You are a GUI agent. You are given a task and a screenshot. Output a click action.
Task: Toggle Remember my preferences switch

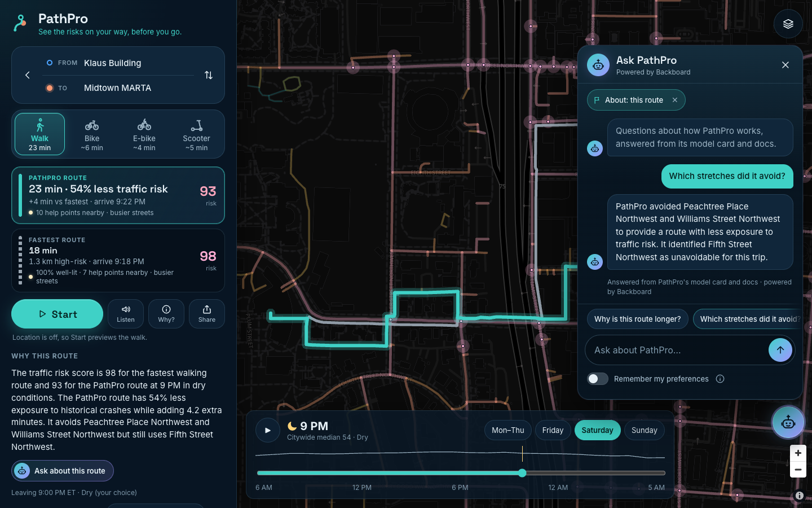click(598, 379)
